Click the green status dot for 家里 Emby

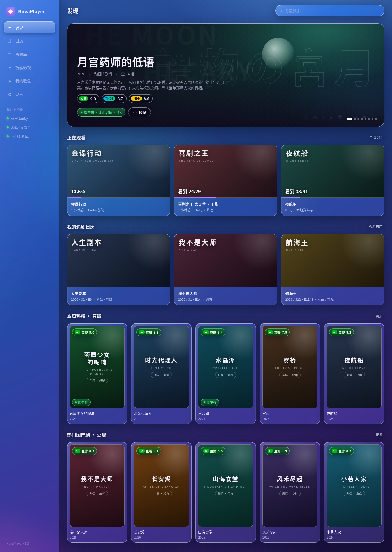[x=8, y=118]
